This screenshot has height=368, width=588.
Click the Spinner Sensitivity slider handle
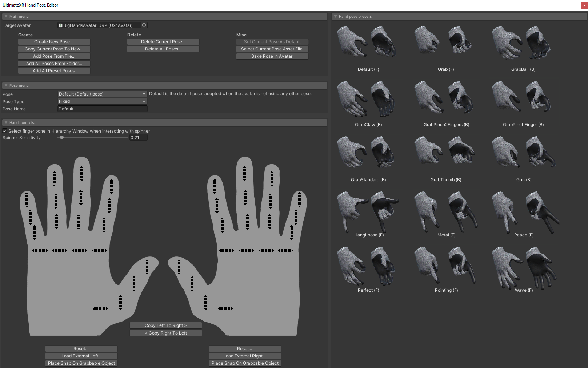(x=62, y=137)
